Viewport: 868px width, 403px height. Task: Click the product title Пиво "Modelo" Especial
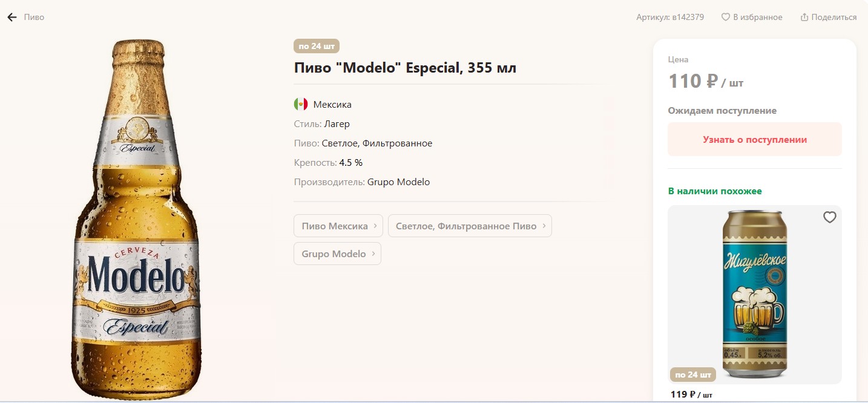click(x=405, y=68)
